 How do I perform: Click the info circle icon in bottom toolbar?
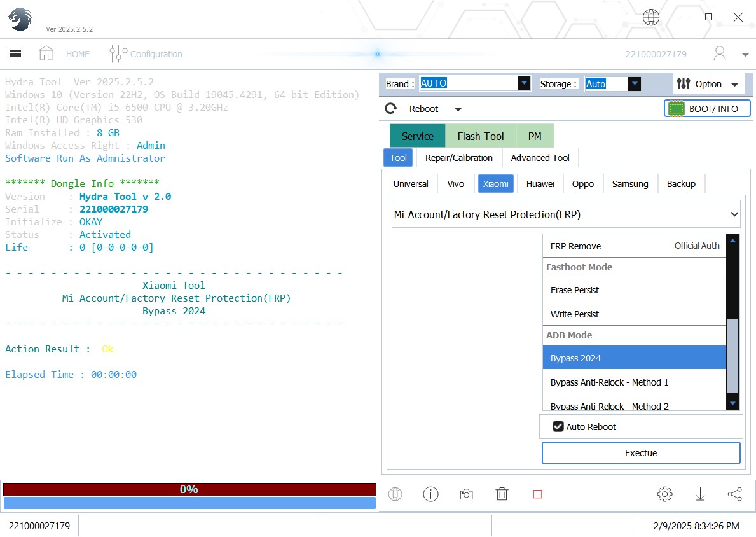click(x=430, y=494)
